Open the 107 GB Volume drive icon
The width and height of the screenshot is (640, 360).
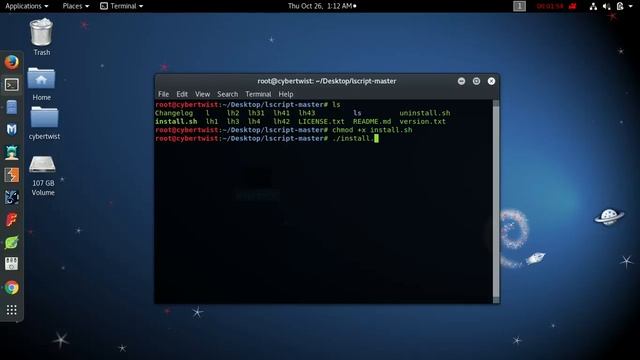point(42,176)
